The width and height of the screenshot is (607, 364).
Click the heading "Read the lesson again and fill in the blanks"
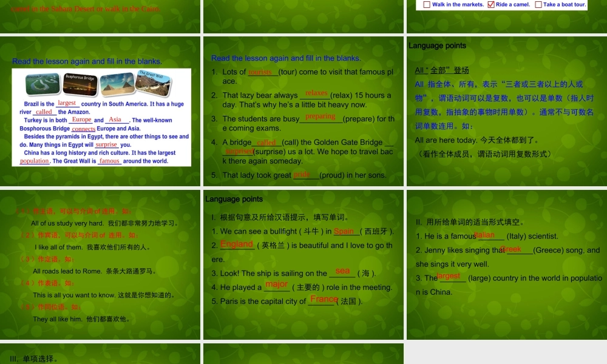tap(87, 61)
